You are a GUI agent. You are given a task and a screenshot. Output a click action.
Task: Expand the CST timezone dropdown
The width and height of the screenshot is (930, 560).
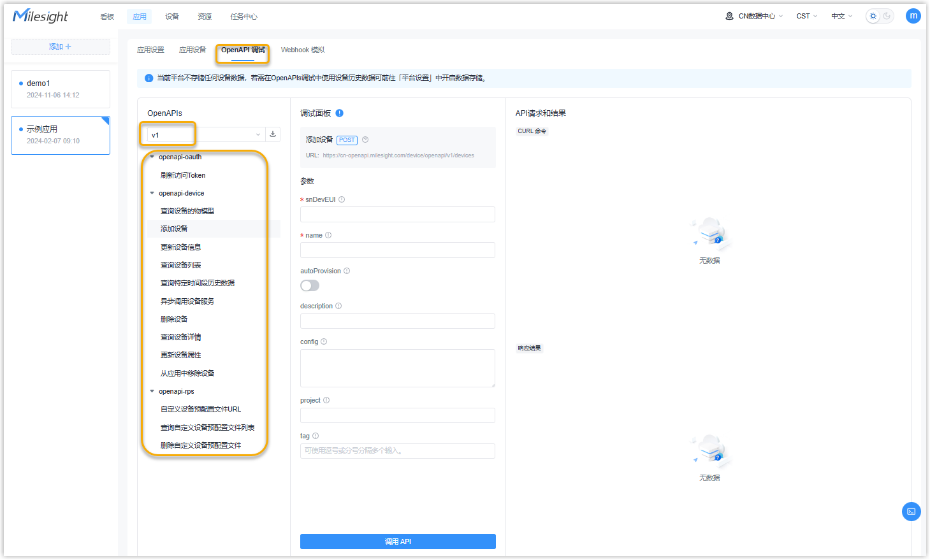coord(806,16)
